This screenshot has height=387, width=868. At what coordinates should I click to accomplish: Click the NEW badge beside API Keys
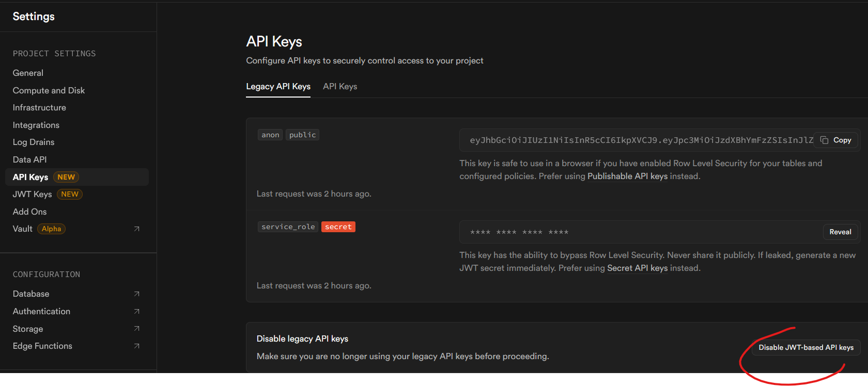click(66, 177)
